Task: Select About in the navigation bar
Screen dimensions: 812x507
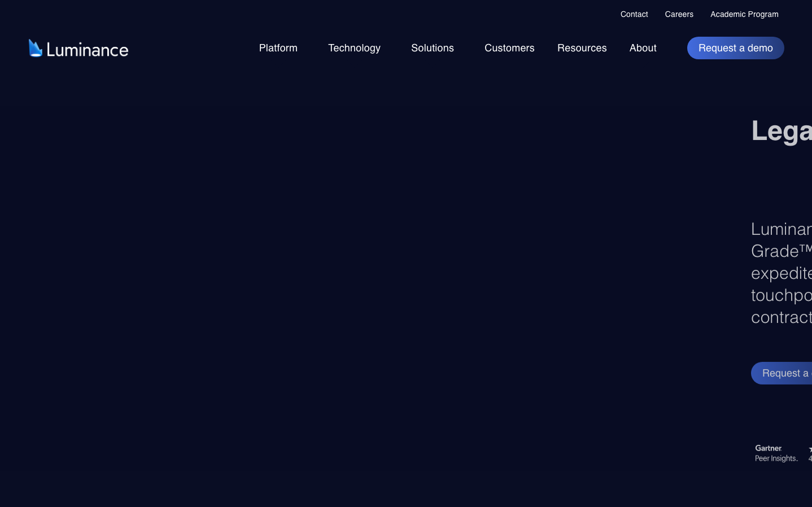Action: tap(643, 48)
